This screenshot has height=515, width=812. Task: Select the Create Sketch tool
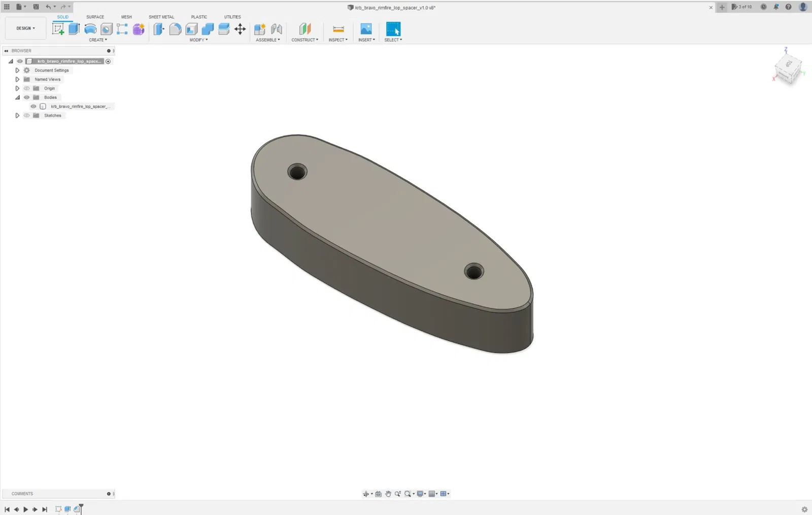tap(58, 29)
